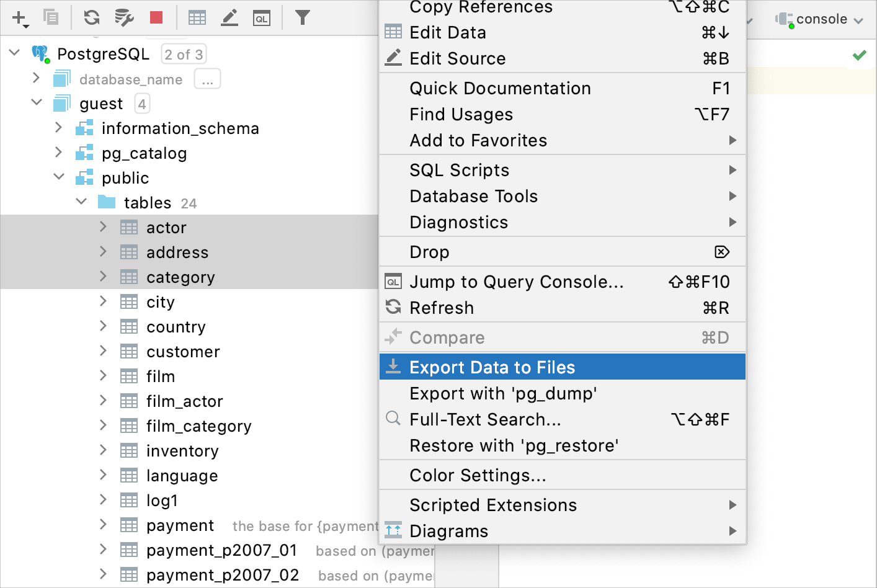
Task: Click the Export Data to Files download icon
Action: [393, 367]
